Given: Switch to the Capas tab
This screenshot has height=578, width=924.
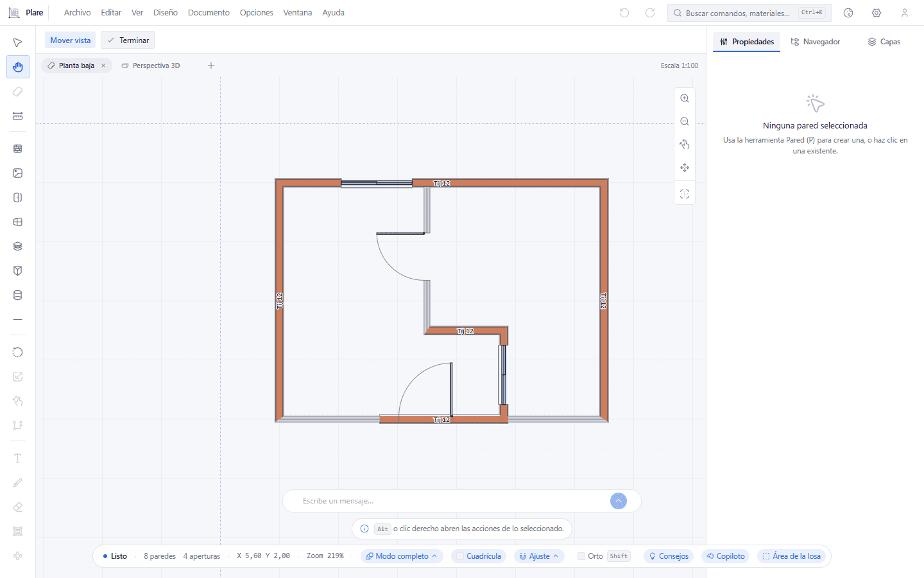Looking at the screenshot, I should tap(884, 42).
